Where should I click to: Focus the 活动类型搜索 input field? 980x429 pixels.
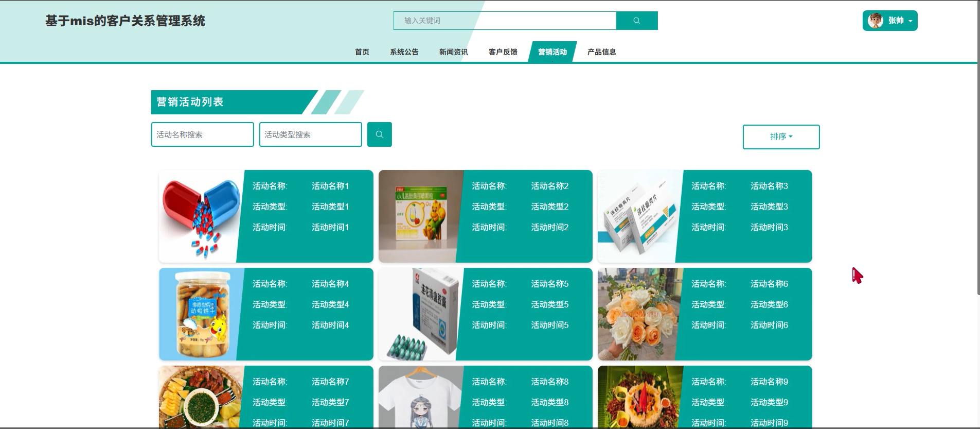(x=311, y=134)
